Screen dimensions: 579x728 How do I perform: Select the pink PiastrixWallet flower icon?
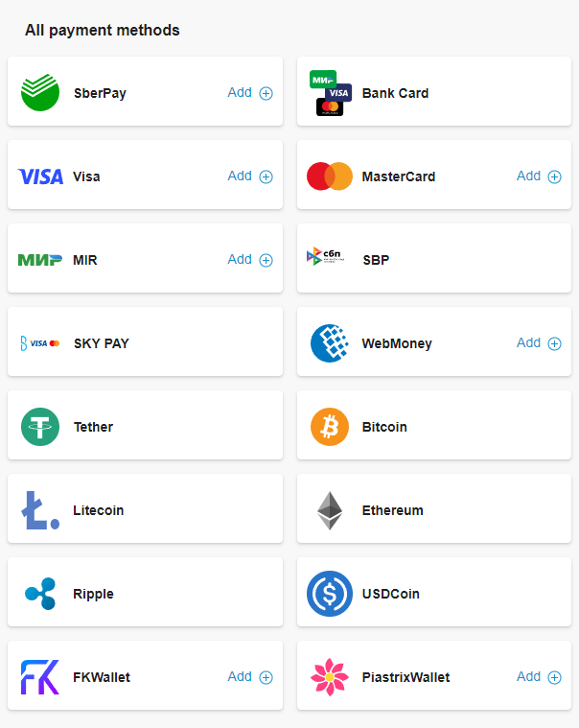330,677
